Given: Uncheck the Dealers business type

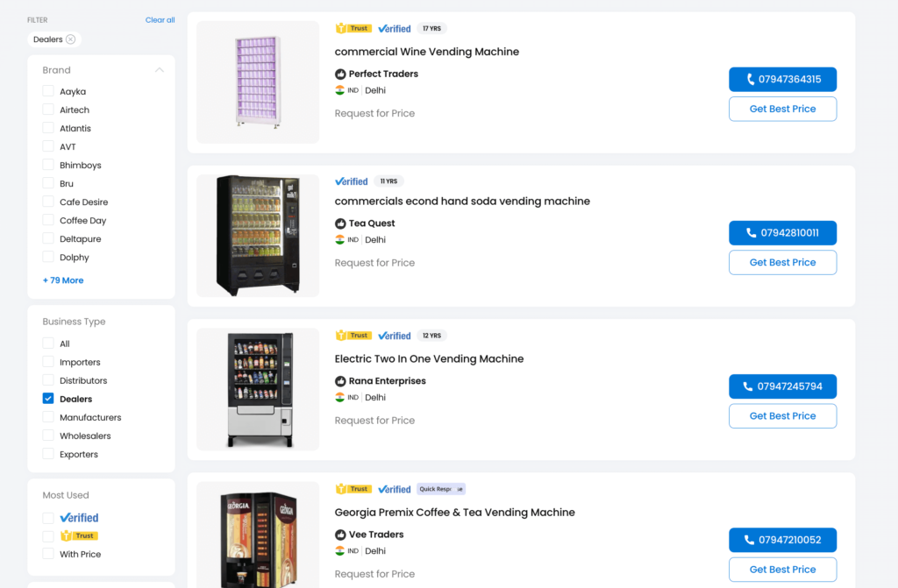Looking at the screenshot, I should coord(48,399).
